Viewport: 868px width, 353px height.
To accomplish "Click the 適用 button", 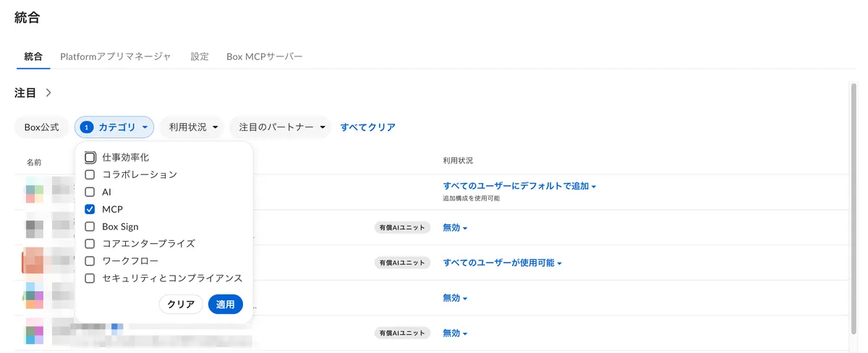I will [x=226, y=305].
